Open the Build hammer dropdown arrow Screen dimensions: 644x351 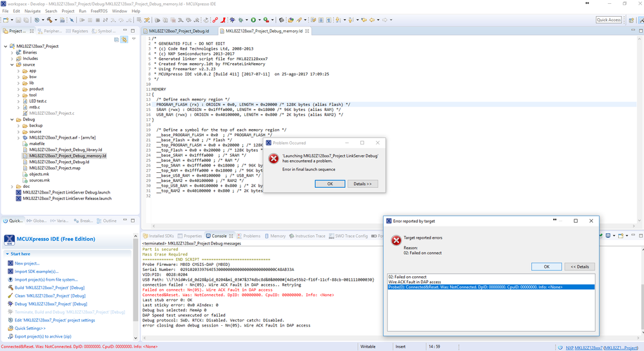tap(56, 20)
